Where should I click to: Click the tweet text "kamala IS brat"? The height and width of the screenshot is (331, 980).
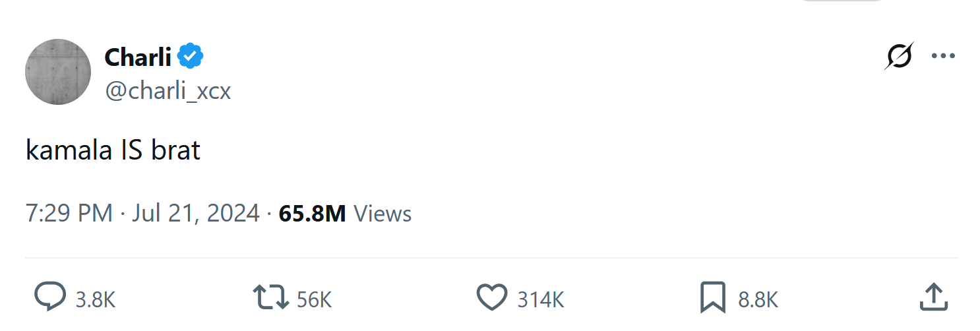pos(113,151)
